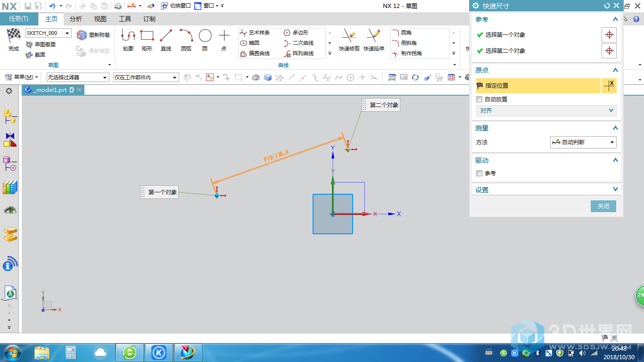This screenshot has height=362, width=644.
Task: Open the Task (任务) ribbon tab
Action: coord(19,19)
